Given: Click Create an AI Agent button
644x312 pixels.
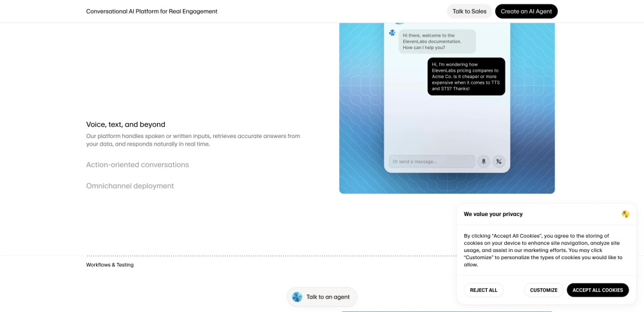Looking at the screenshot, I should [526, 12].
